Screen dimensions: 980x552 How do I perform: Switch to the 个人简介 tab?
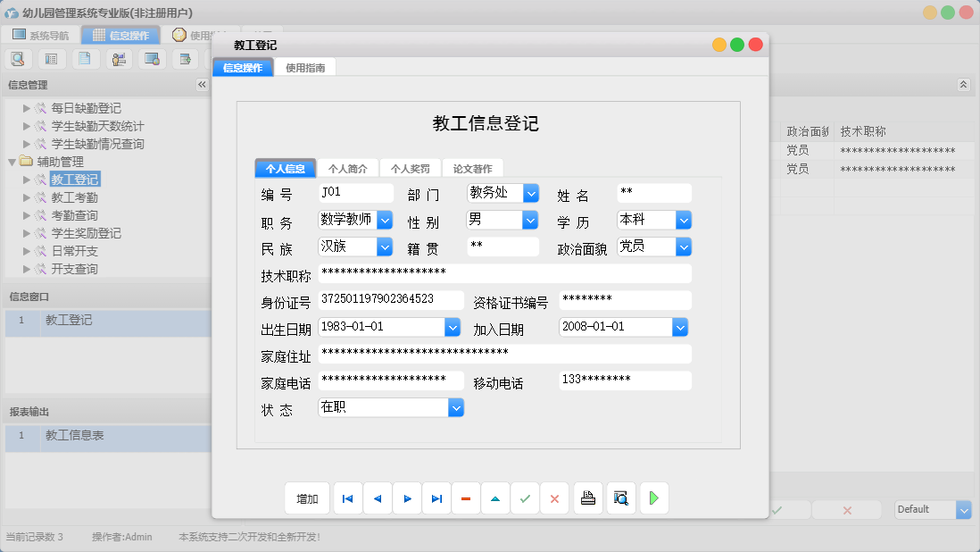[349, 167]
